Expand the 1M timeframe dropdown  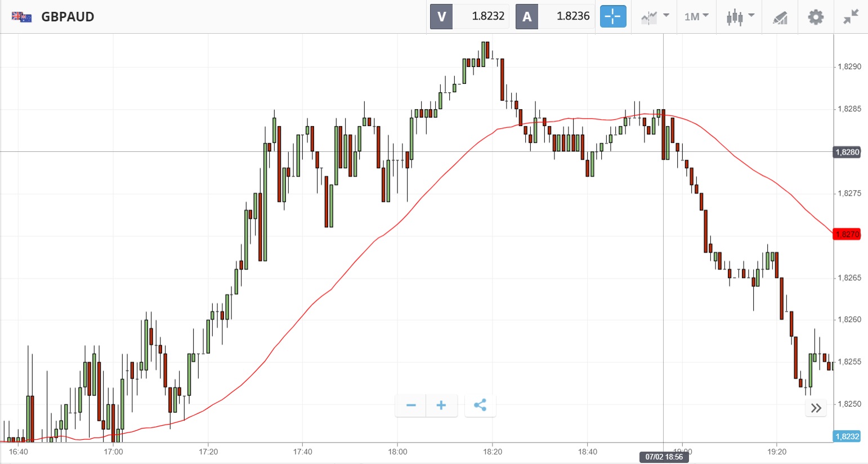[696, 17]
